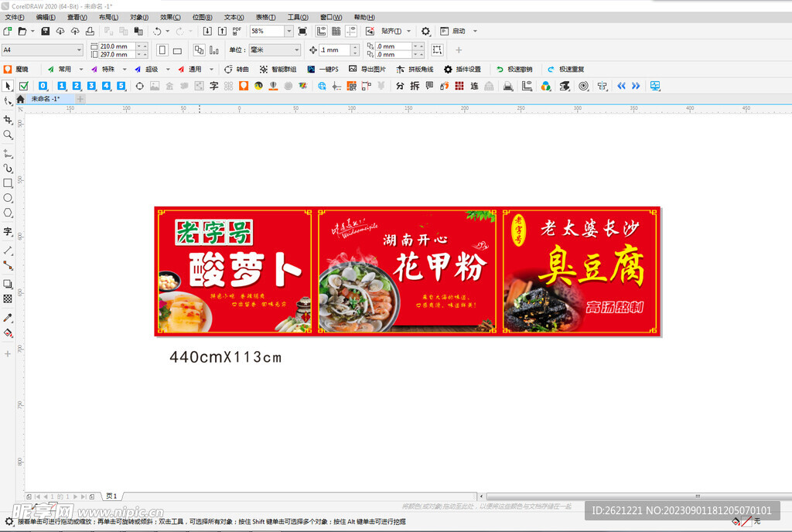Image resolution: width=792 pixels, height=532 pixels.
Task: Switch to the 未命名 -1* document tab
Action: (46, 99)
